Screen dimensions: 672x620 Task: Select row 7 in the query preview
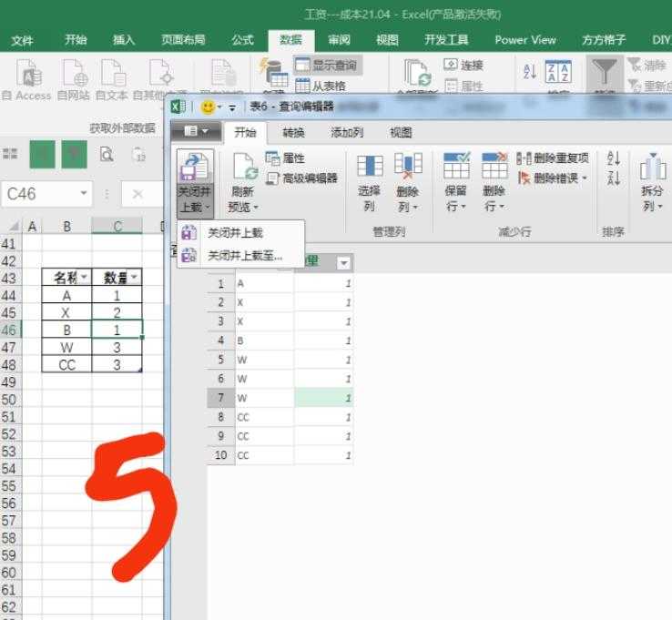point(220,398)
